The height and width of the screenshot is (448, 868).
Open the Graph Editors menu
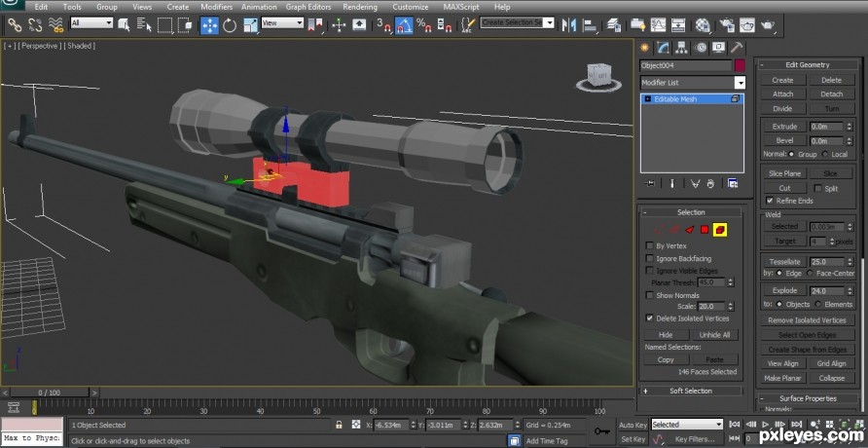(308, 7)
